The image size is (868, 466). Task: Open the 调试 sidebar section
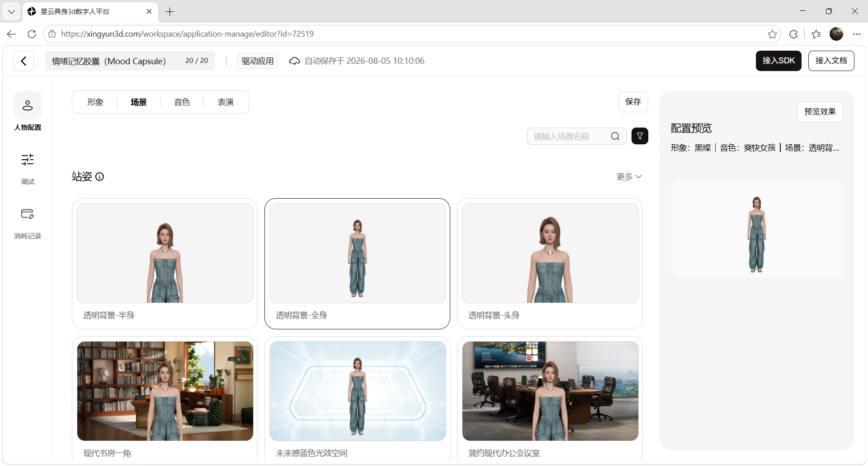click(x=28, y=169)
